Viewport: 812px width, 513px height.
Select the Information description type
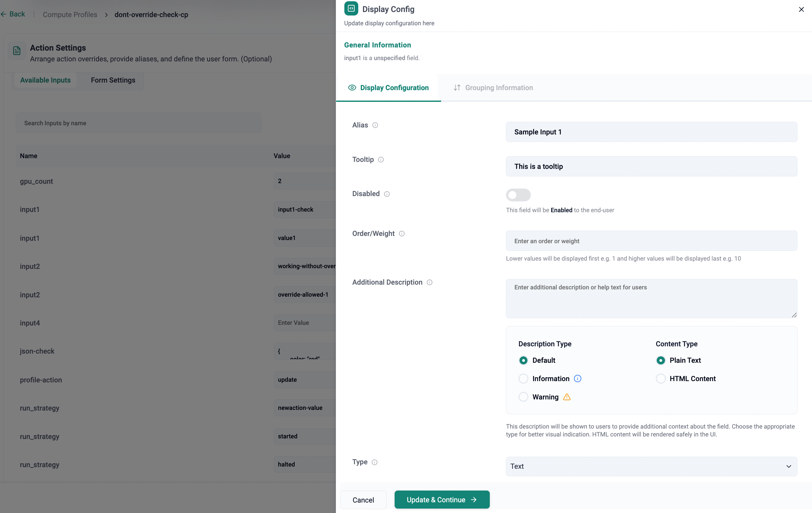pyautogui.click(x=523, y=379)
